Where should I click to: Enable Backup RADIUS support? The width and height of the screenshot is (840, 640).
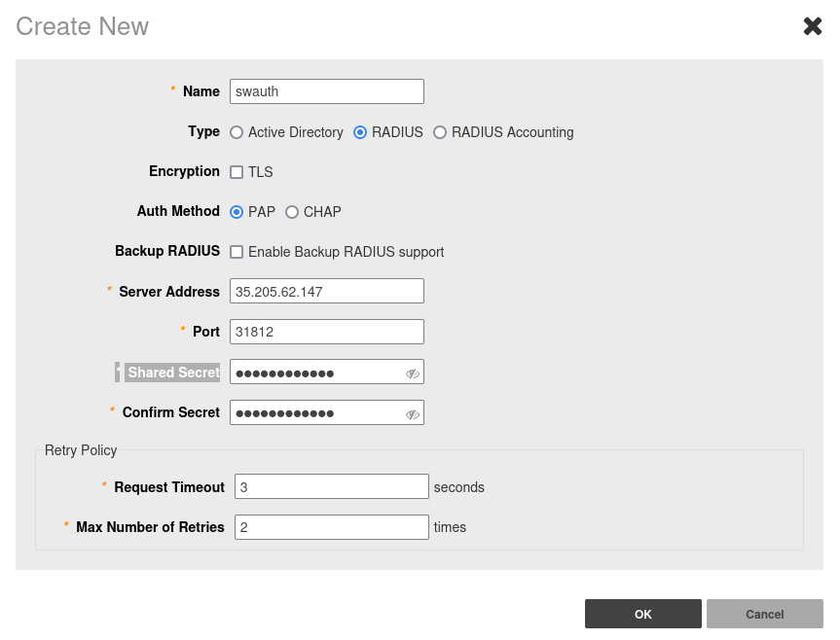[x=237, y=252]
